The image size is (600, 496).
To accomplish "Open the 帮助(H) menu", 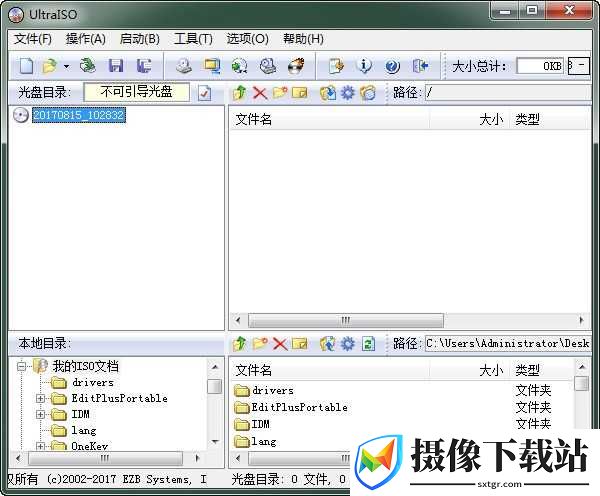I will pyautogui.click(x=303, y=39).
